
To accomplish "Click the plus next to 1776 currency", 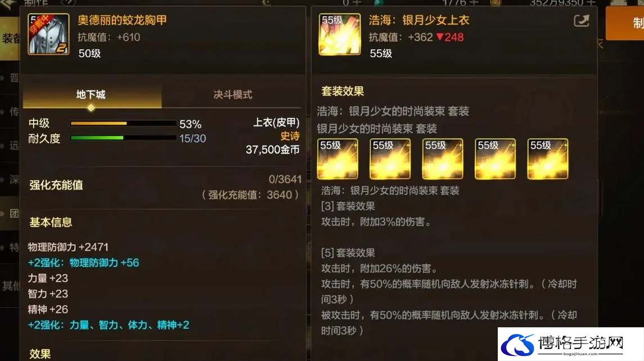I will click(x=474, y=3).
